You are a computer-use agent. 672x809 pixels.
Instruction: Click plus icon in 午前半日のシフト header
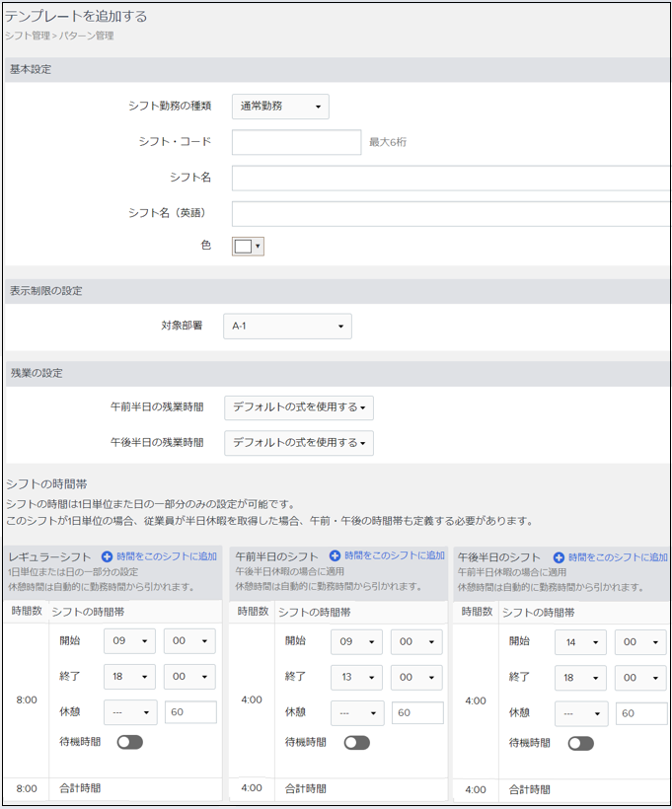point(336,556)
